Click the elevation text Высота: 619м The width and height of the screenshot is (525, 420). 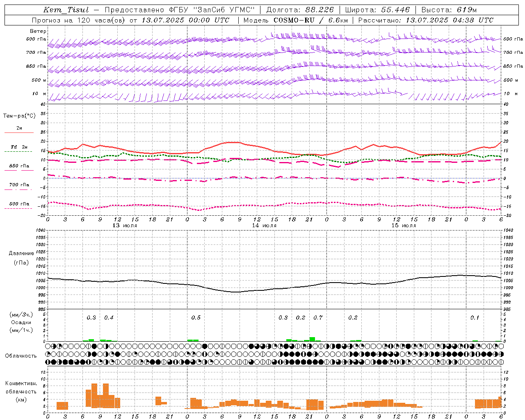(x=449, y=10)
